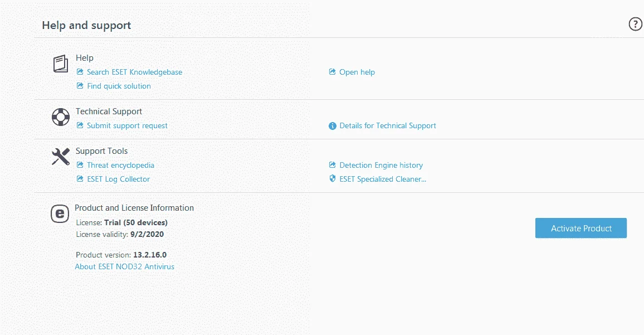Click the external-link icon beside Find quick solution

80,86
